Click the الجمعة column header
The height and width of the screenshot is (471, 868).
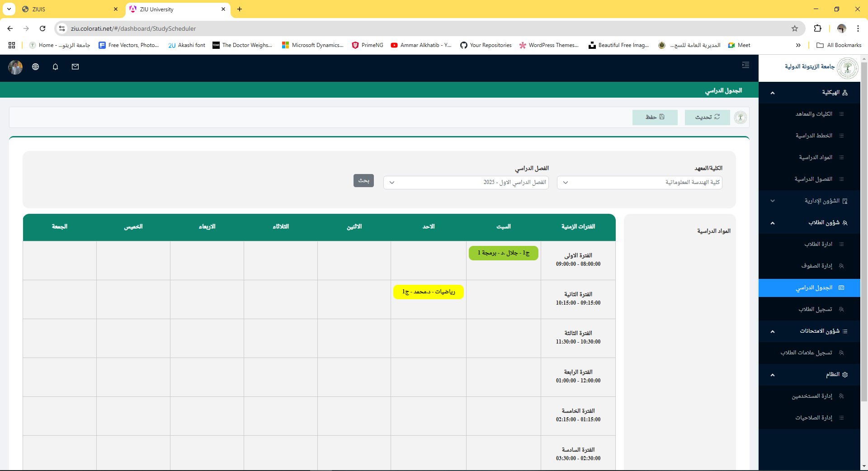(x=60, y=227)
